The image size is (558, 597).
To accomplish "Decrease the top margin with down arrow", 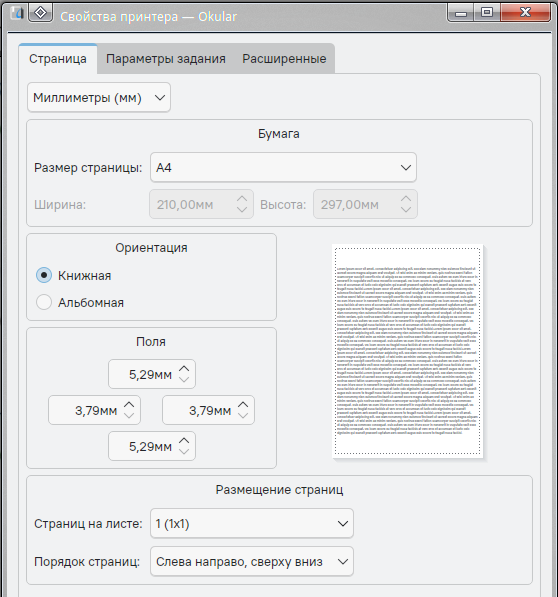I will point(184,380).
